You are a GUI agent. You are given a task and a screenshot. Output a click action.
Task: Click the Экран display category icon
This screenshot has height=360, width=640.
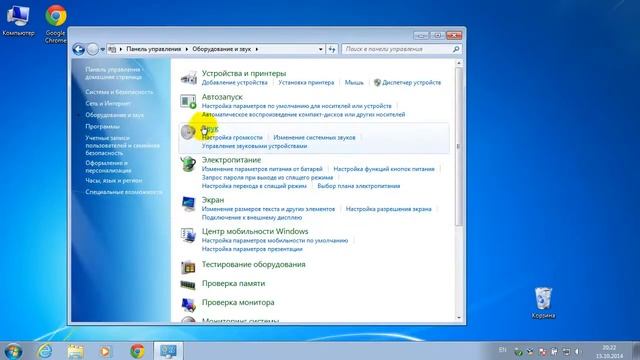pyautogui.click(x=188, y=204)
